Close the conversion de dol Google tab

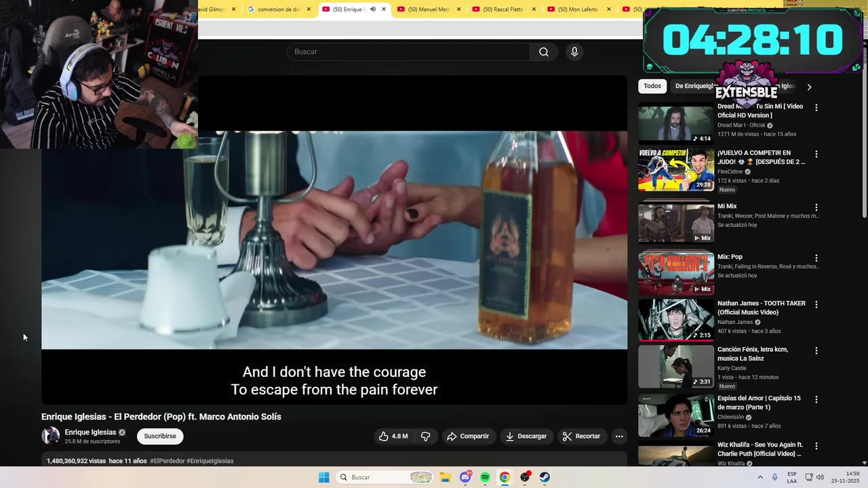click(309, 9)
